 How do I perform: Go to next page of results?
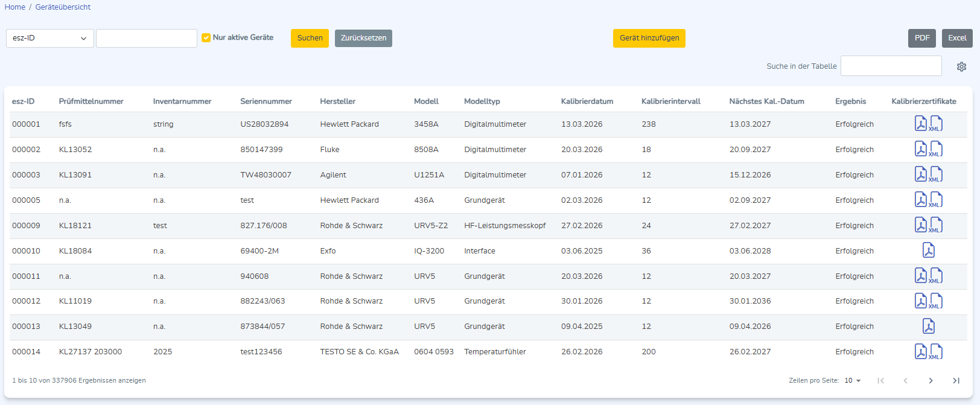pyautogui.click(x=931, y=381)
